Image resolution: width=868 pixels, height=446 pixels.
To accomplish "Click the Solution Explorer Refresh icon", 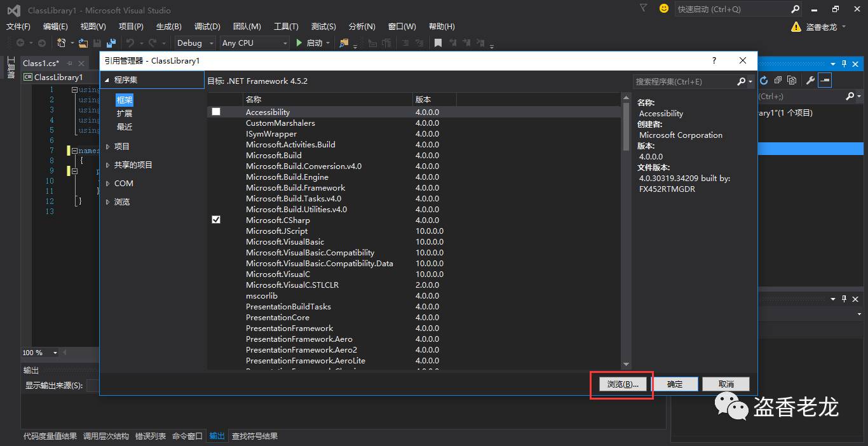I will tap(764, 80).
